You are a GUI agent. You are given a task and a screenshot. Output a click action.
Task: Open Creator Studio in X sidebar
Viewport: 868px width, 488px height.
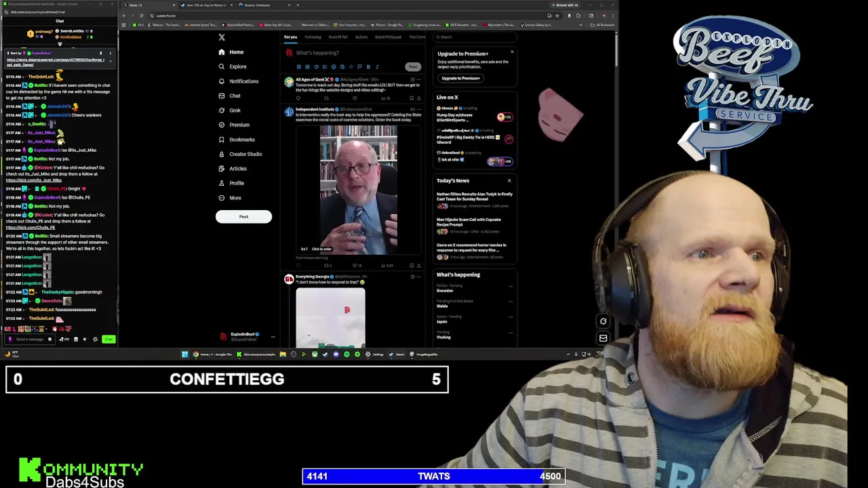pyautogui.click(x=240, y=154)
